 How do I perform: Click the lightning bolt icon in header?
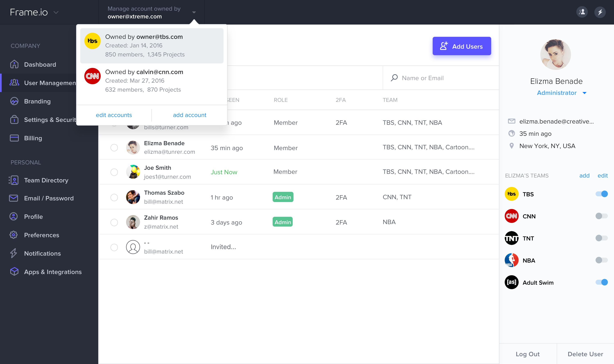(600, 12)
